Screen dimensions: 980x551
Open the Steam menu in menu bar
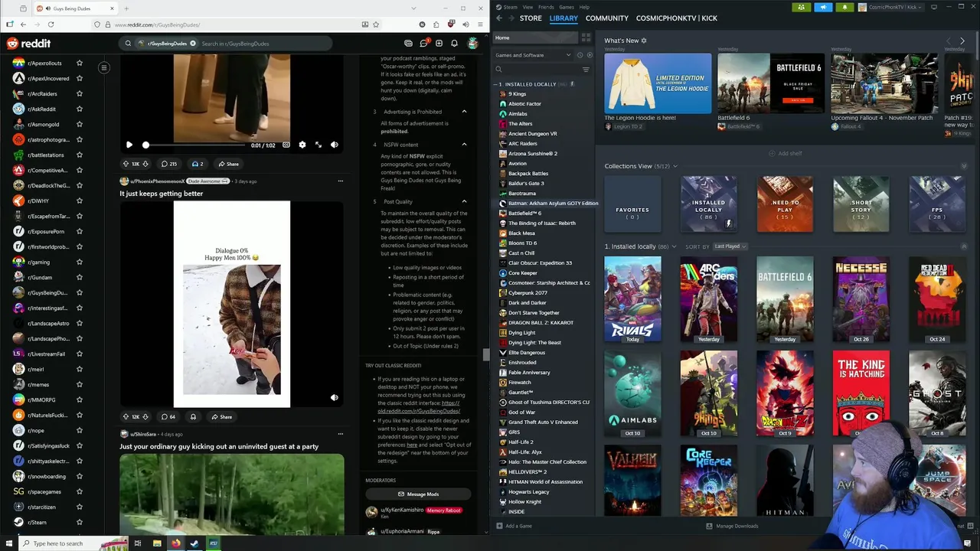tap(510, 7)
